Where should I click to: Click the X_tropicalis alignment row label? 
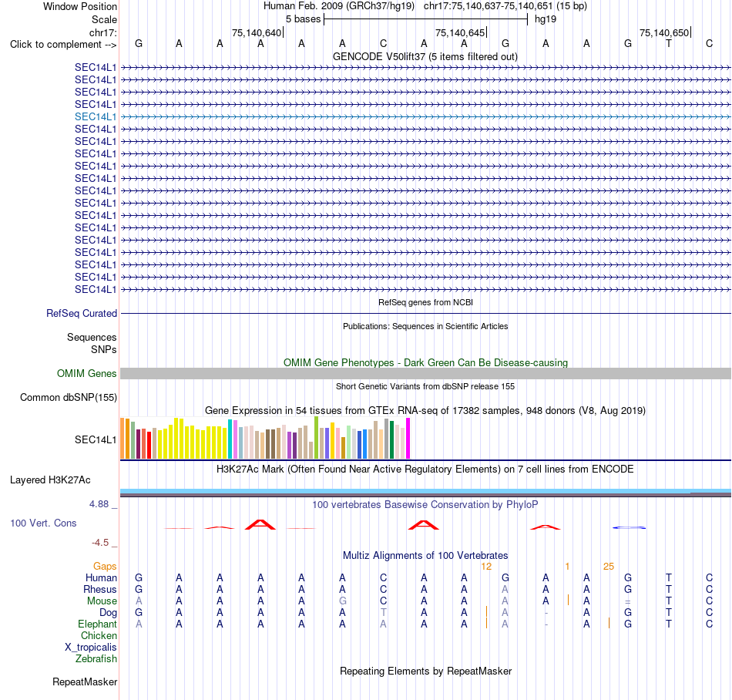pos(91,648)
